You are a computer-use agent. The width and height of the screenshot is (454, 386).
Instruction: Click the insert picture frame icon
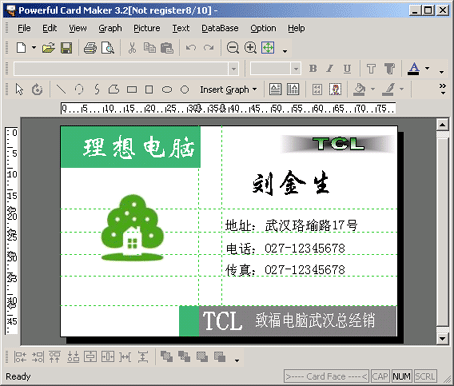click(317, 89)
